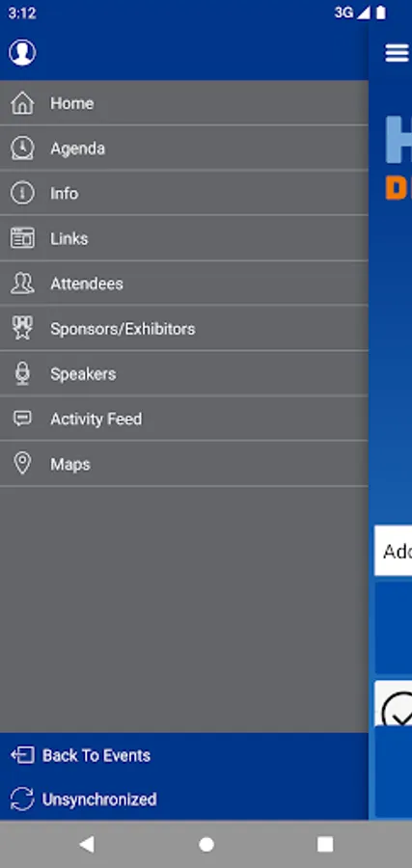This screenshot has height=868, width=412.
Task: Show Speakers page
Action: tap(184, 373)
